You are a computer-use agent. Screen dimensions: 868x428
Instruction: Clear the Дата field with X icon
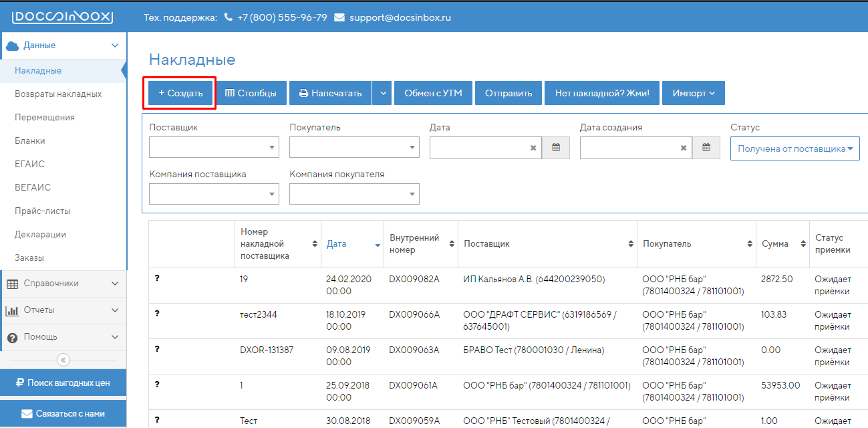[533, 148]
